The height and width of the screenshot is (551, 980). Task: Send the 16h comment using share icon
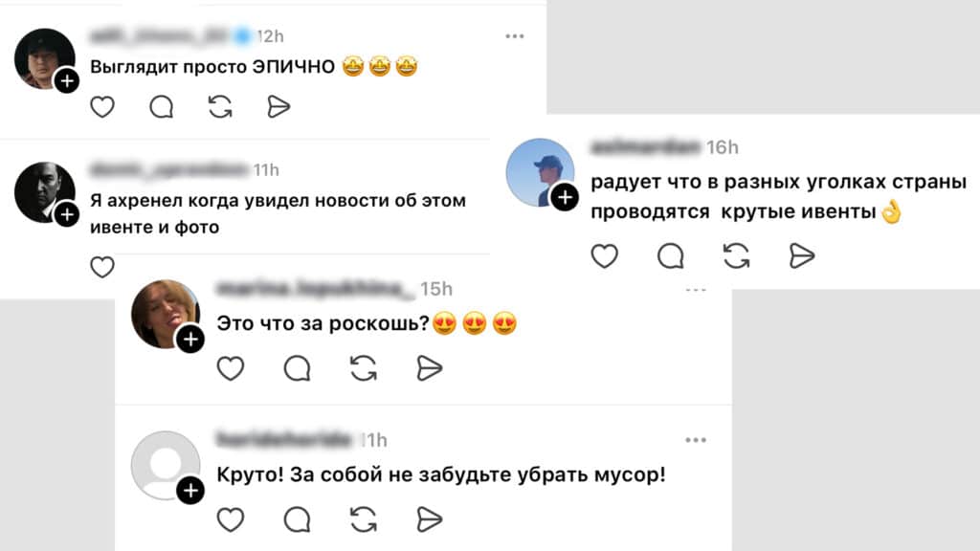[801, 255]
